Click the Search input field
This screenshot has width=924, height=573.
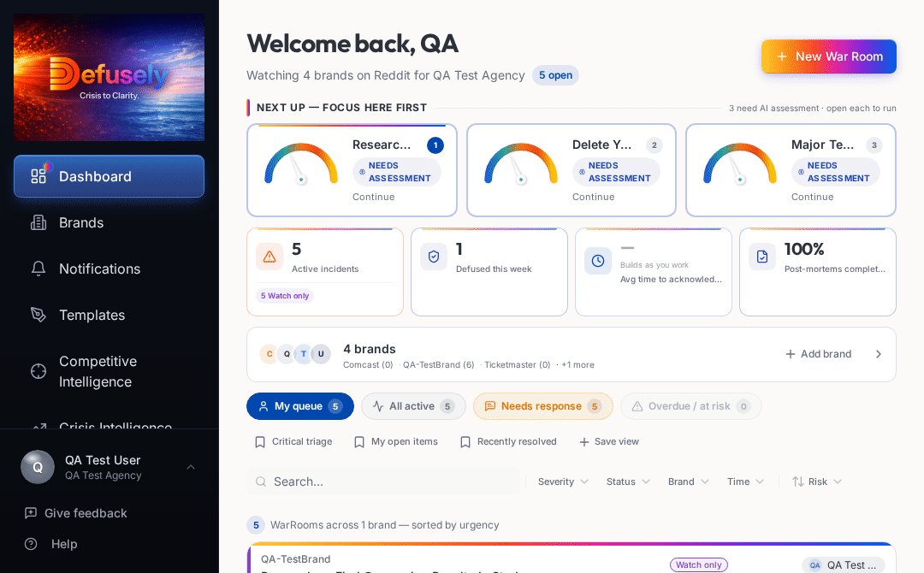pos(383,481)
